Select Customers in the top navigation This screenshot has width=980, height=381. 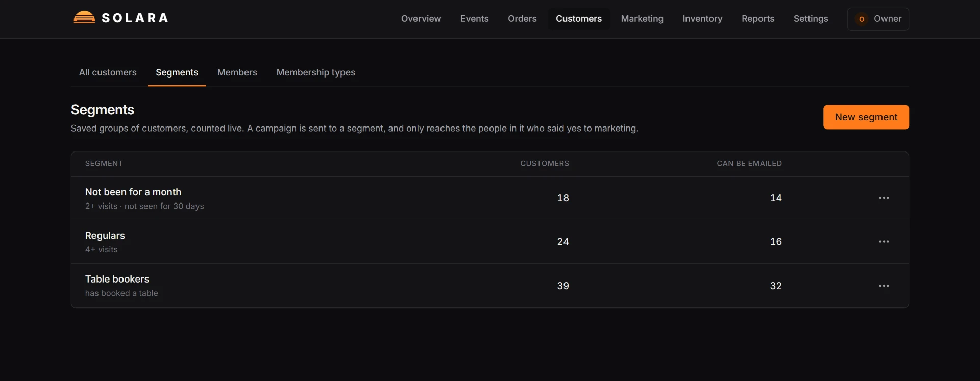coord(578,19)
